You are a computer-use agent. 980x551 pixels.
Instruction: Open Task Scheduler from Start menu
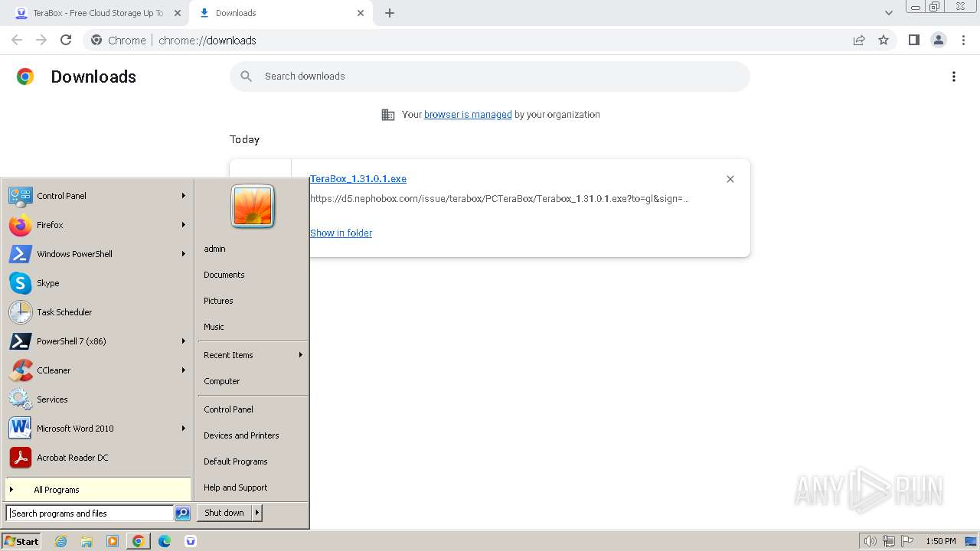98,312
